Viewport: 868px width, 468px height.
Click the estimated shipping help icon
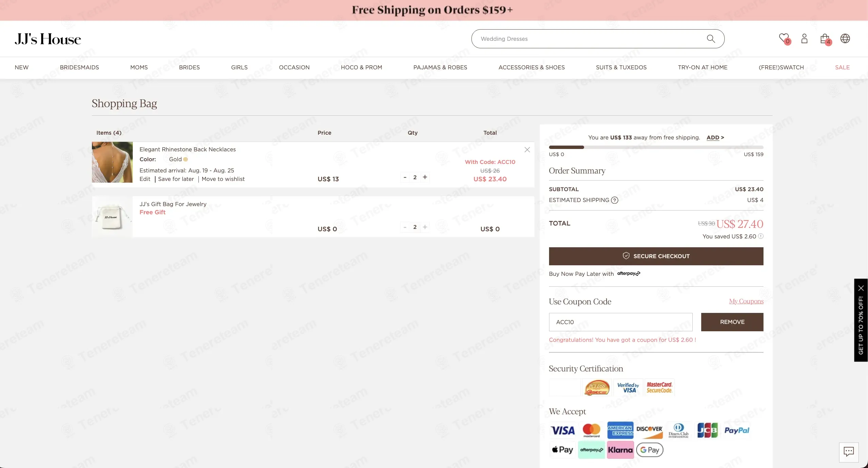click(614, 200)
